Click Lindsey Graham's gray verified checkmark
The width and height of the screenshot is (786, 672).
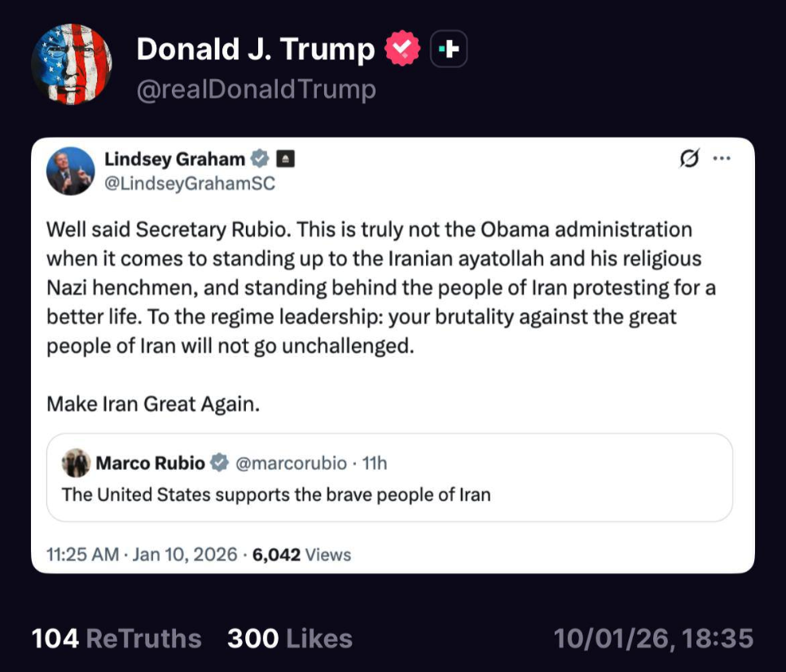click(x=260, y=158)
